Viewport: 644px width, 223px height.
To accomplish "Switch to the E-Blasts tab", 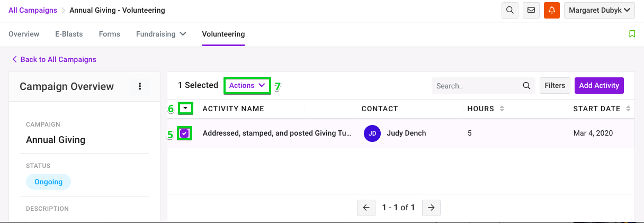I will click(x=69, y=34).
